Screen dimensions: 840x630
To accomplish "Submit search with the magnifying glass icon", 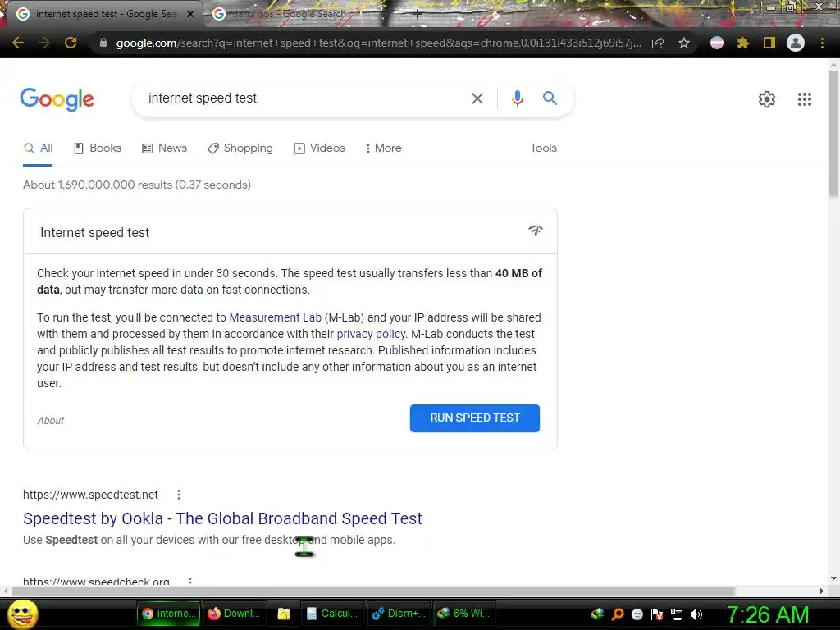I will (550, 98).
